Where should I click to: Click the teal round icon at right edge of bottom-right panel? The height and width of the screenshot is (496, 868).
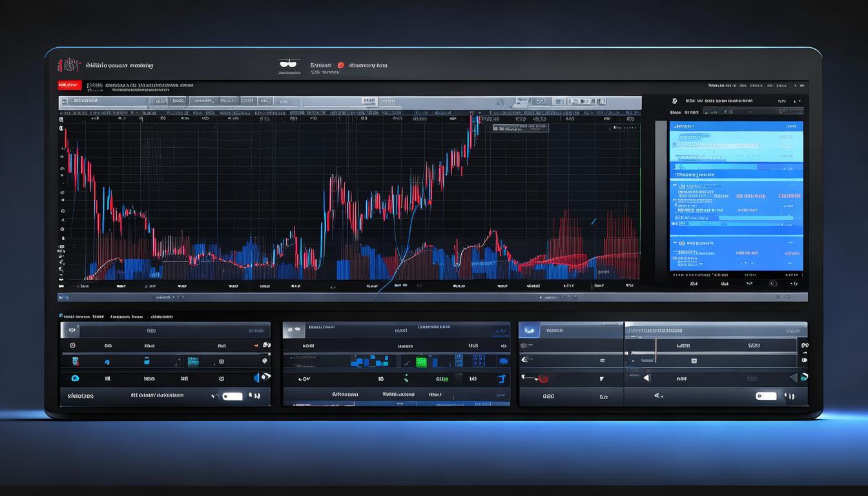[x=804, y=378]
